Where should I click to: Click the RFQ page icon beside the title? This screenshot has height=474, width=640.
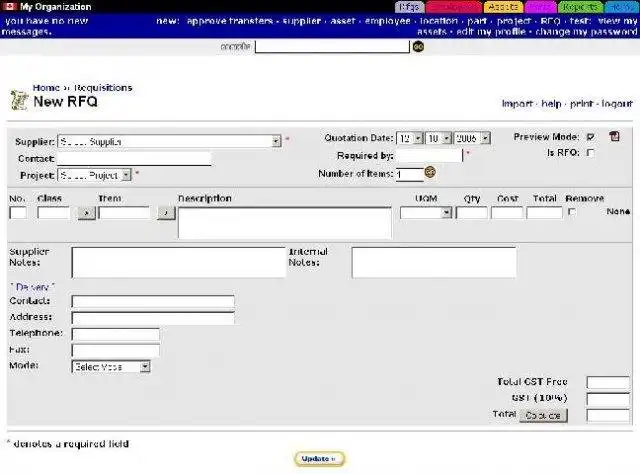coord(19,100)
